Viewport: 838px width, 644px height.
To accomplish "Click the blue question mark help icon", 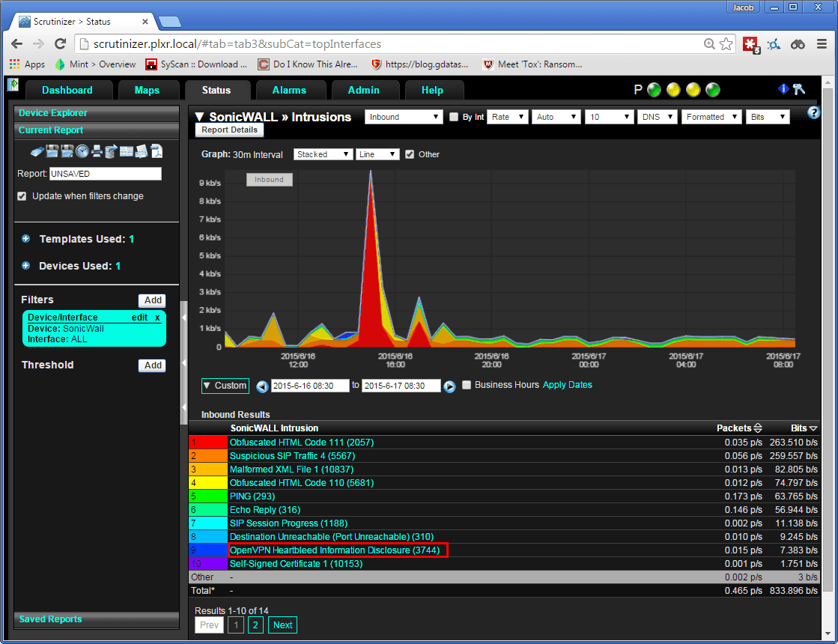I will (813, 112).
